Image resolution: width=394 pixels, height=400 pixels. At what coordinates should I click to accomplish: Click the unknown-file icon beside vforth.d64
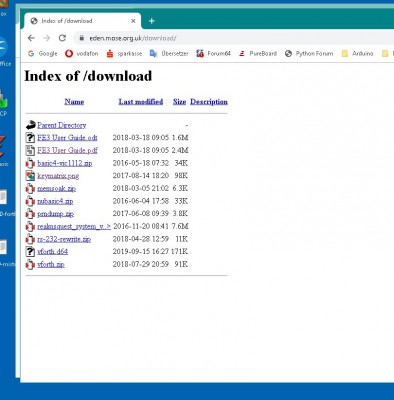point(30,252)
